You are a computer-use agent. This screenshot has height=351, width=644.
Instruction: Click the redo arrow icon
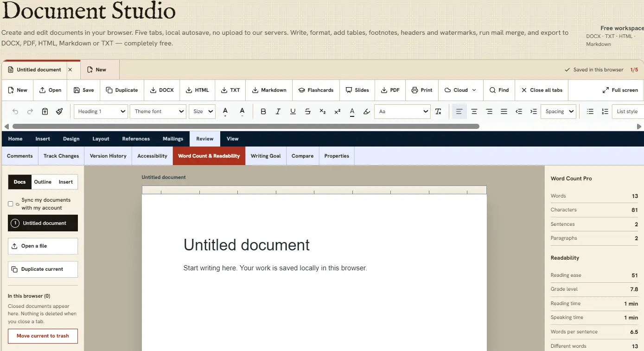(30, 111)
